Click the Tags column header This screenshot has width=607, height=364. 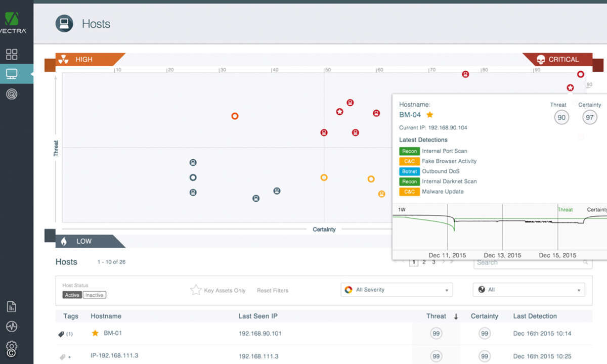point(71,316)
